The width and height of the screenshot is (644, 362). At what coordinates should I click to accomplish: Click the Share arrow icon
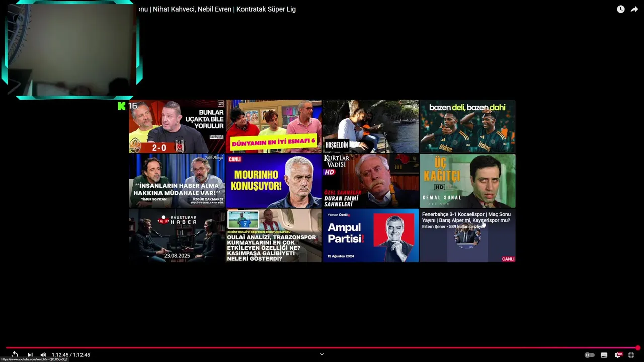tap(634, 9)
